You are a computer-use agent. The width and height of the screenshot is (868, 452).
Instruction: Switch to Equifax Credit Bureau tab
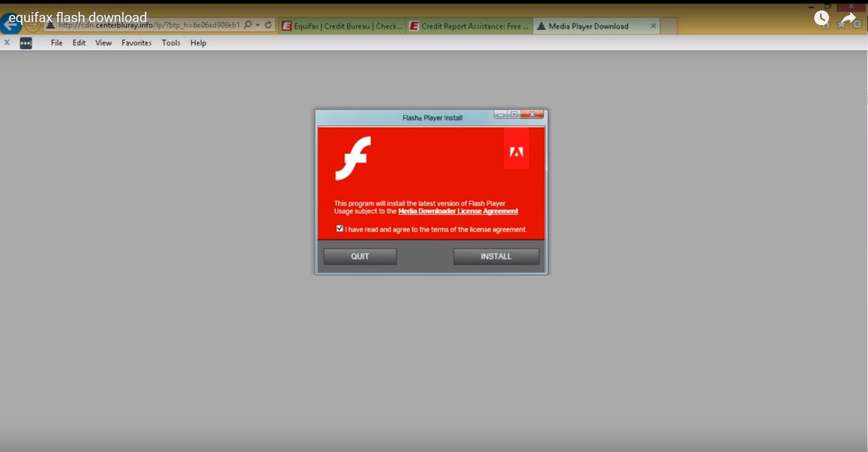pos(342,26)
